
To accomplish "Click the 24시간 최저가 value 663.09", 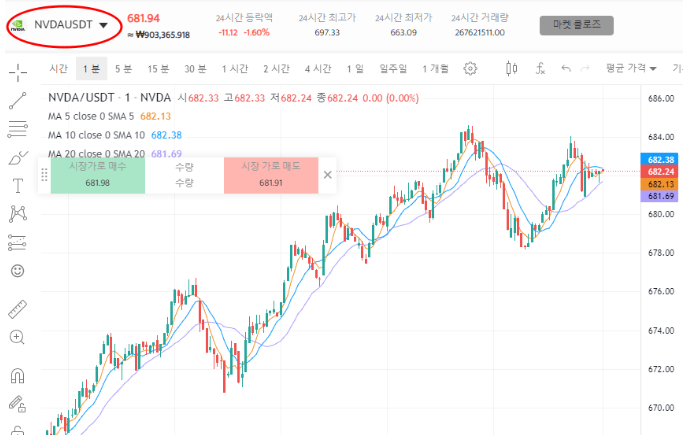I will click(x=404, y=32).
